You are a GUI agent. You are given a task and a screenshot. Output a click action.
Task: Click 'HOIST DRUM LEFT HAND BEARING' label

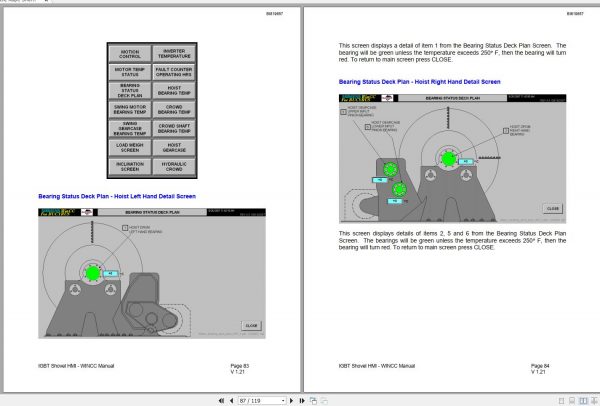[x=145, y=230]
